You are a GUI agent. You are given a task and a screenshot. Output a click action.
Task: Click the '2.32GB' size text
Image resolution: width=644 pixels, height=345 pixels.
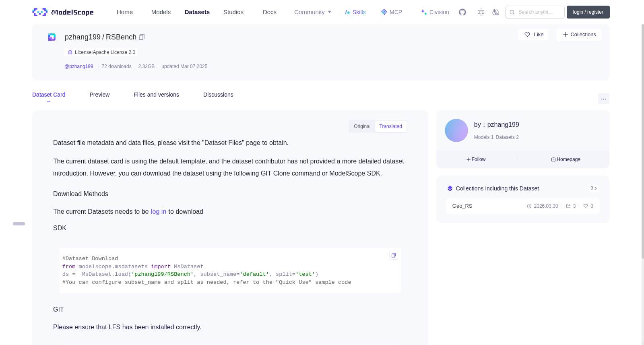coord(147,66)
